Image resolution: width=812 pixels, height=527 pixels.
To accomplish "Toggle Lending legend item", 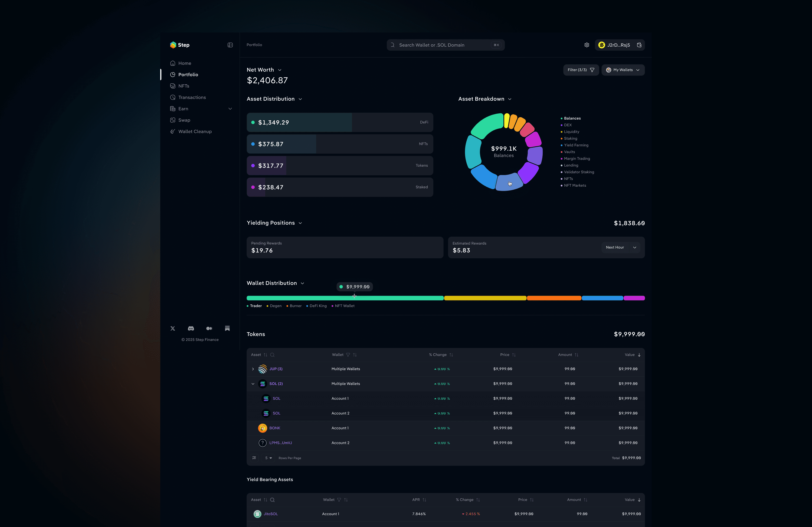I will click(x=569, y=166).
